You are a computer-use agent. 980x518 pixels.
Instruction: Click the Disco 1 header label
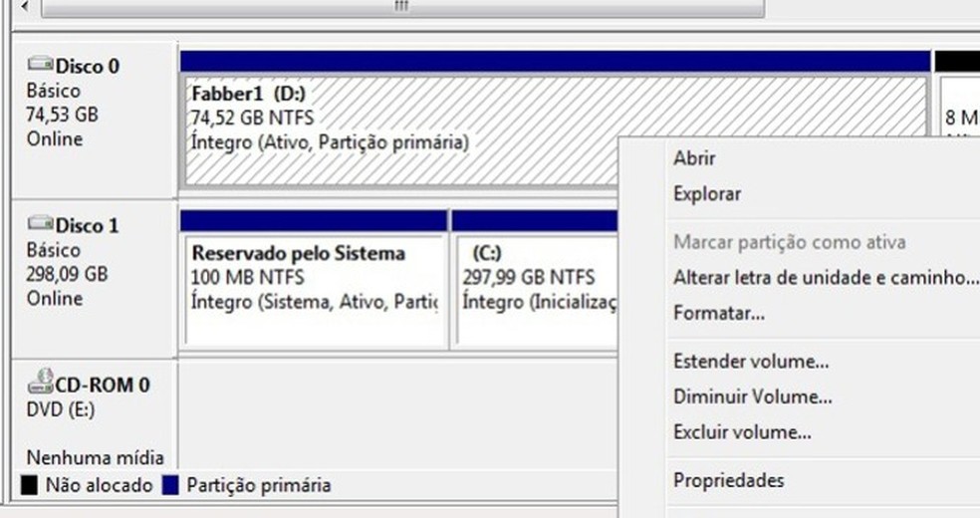click(x=86, y=226)
